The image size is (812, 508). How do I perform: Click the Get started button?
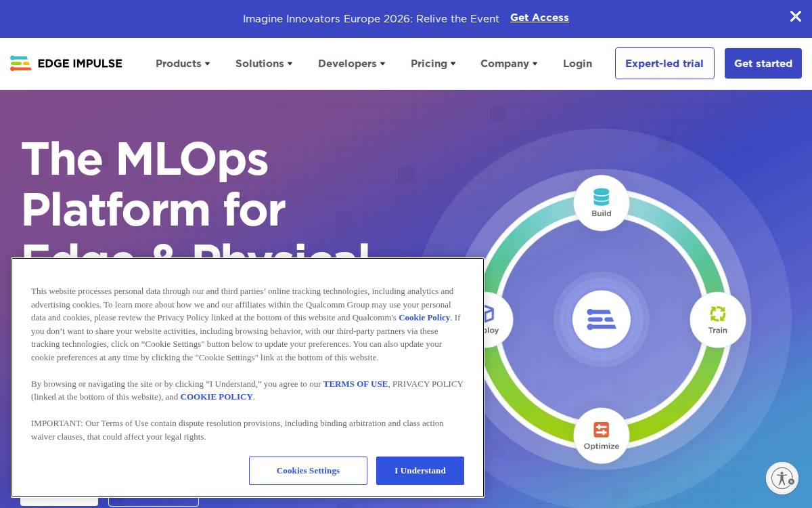pyautogui.click(x=763, y=64)
